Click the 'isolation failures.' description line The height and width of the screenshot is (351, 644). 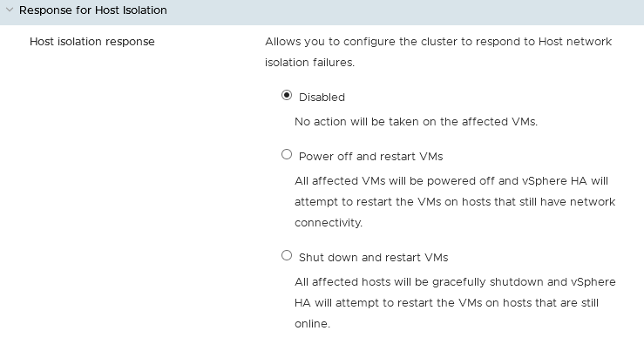(x=309, y=63)
